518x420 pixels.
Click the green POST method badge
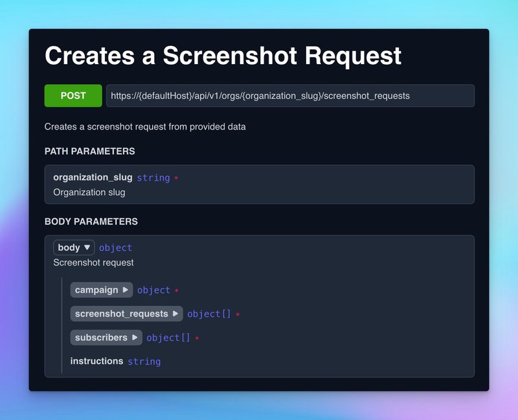pos(73,95)
